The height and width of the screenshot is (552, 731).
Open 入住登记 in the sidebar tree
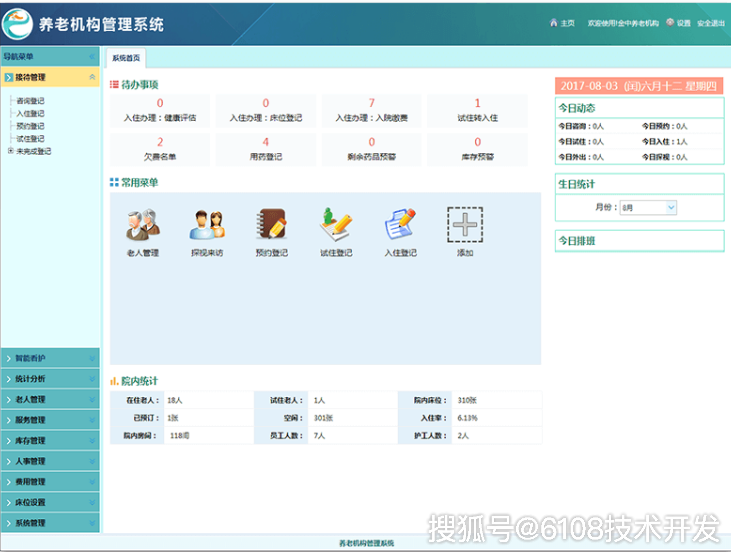30,113
